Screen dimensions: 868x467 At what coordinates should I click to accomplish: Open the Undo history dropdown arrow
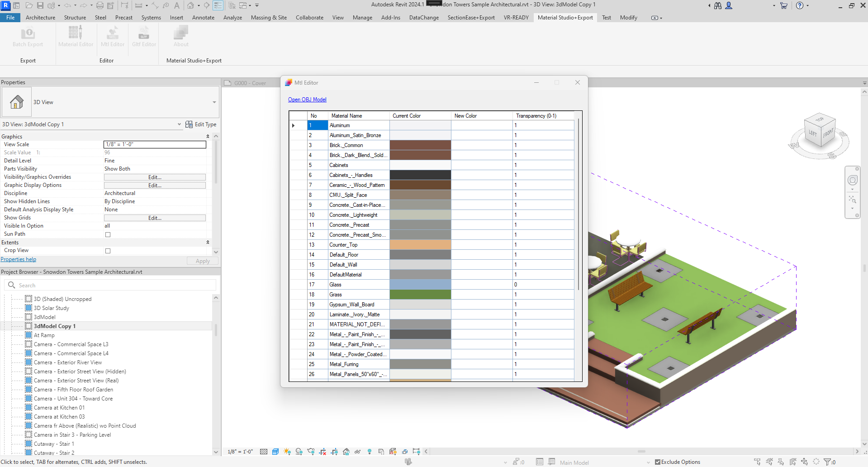75,5
